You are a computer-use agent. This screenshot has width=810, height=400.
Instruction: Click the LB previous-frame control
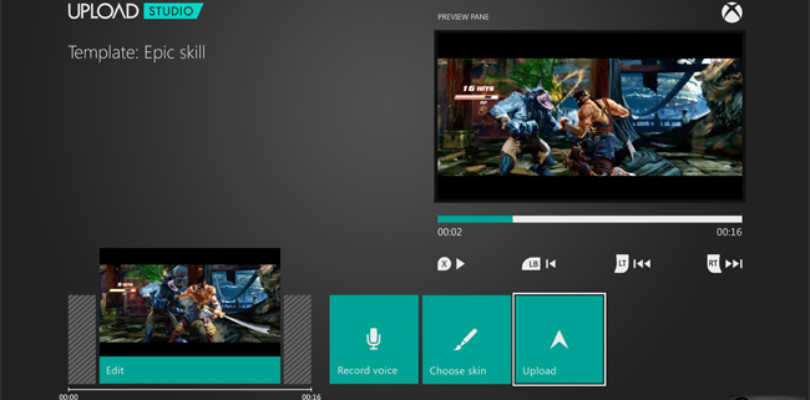539,264
